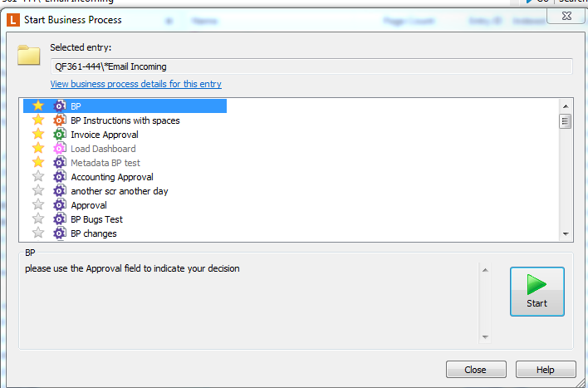Mark BP changes as a favorite

[38, 233]
